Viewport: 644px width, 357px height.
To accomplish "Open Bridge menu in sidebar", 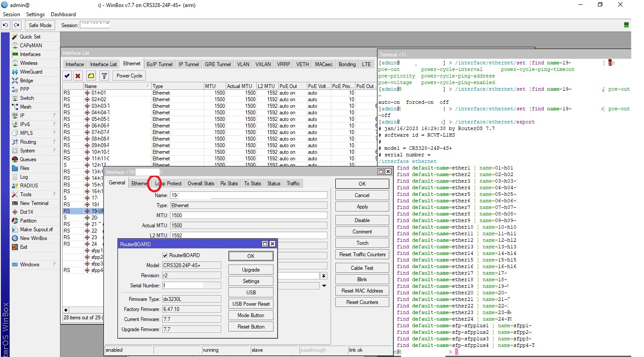I will pyautogui.click(x=27, y=81).
